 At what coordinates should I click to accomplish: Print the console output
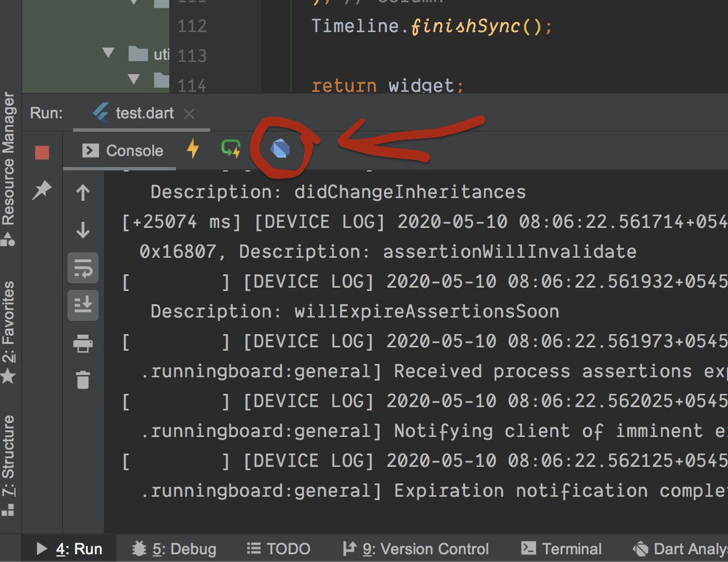(83, 340)
